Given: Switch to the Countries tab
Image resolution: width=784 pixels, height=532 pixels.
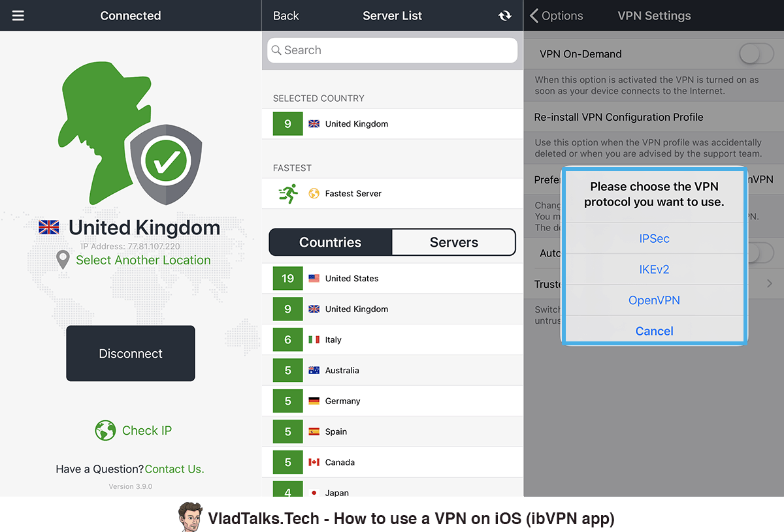Looking at the screenshot, I should coord(331,242).
